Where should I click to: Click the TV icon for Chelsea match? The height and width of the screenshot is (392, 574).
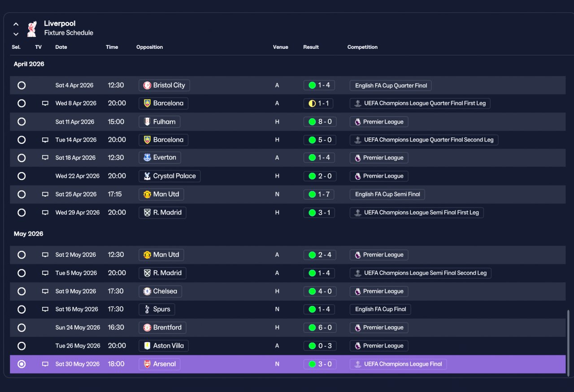click(x=45, y=291)
